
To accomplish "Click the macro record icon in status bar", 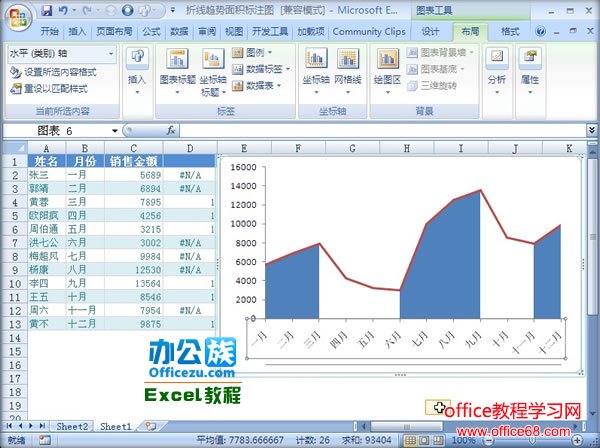I will (x=44, y=440).
